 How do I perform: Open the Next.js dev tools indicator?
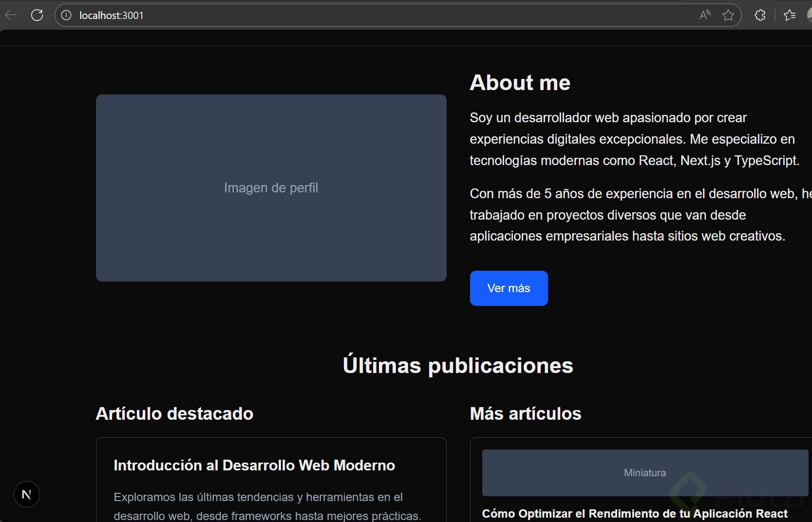tap(27, 494)
